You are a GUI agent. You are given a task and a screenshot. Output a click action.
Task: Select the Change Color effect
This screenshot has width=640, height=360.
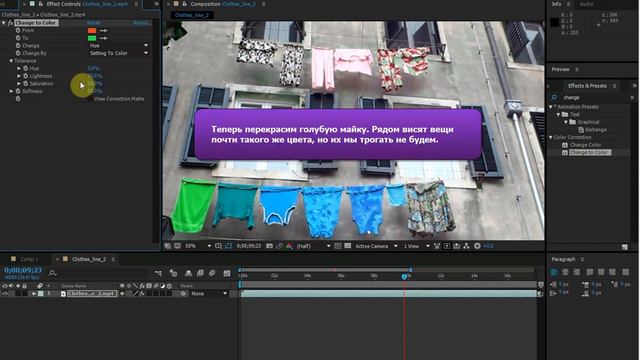tap(585, 145)
